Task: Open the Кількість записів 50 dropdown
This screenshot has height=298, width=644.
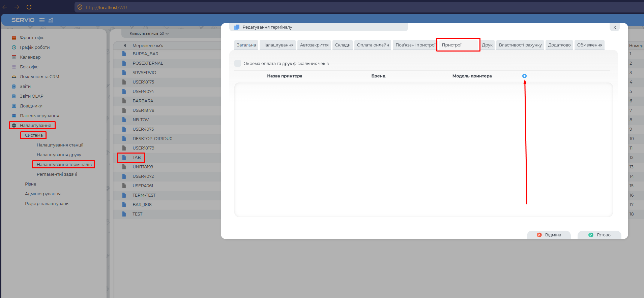Action: [149, 34]
